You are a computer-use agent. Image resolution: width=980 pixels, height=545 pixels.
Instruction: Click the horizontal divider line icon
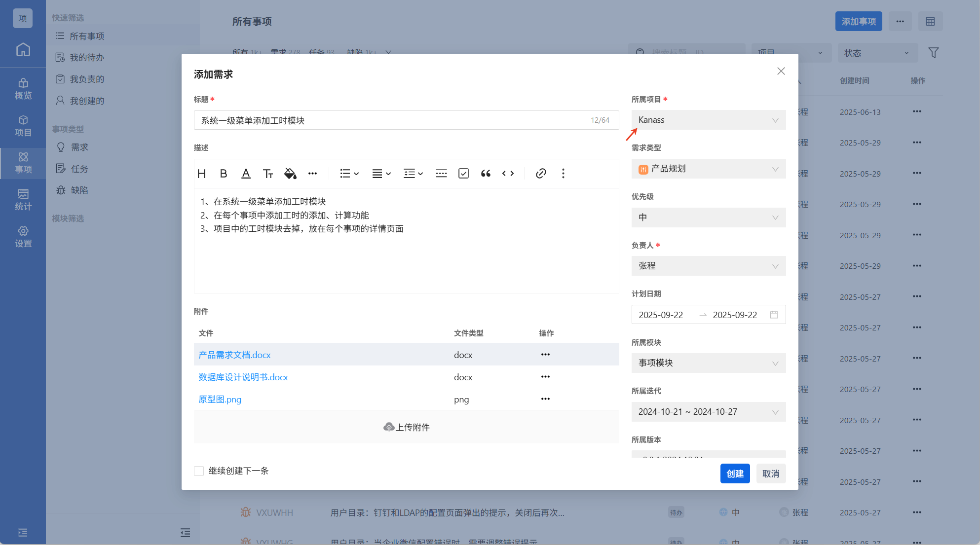[441, 174]
